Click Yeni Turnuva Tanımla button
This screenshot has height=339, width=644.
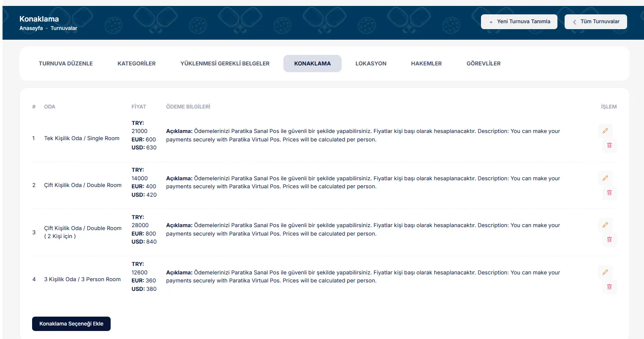click(519, 22)
